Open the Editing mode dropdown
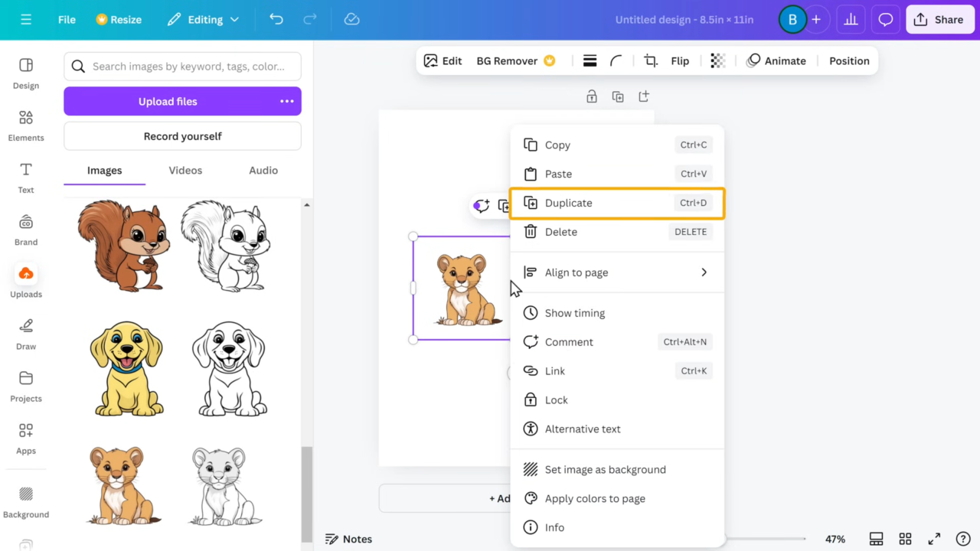 203,20
